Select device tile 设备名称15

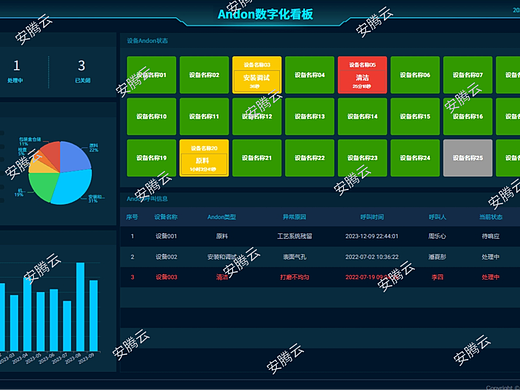click(x=415, y=116)
